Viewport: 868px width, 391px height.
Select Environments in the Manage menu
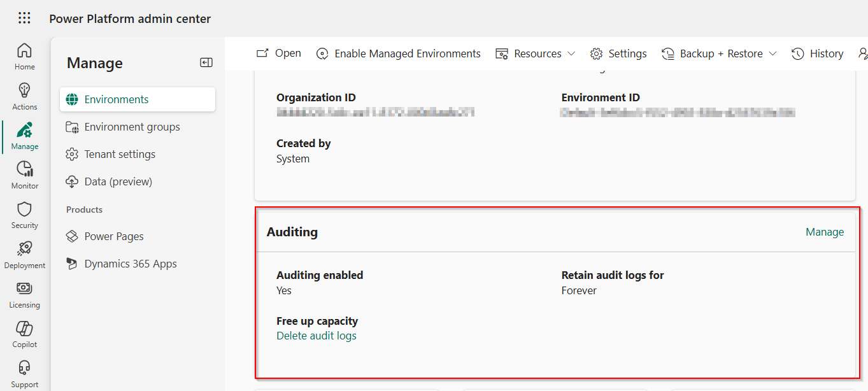coord(138,99)
